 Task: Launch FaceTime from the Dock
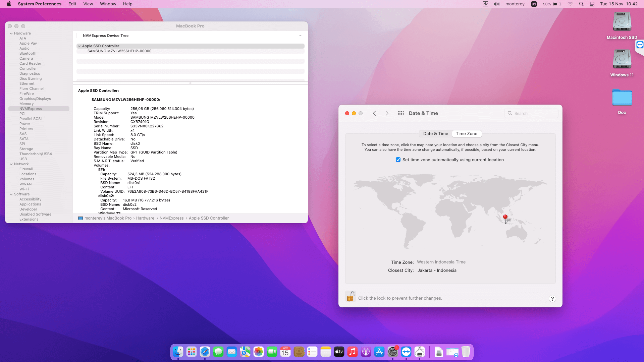(272, 352)
